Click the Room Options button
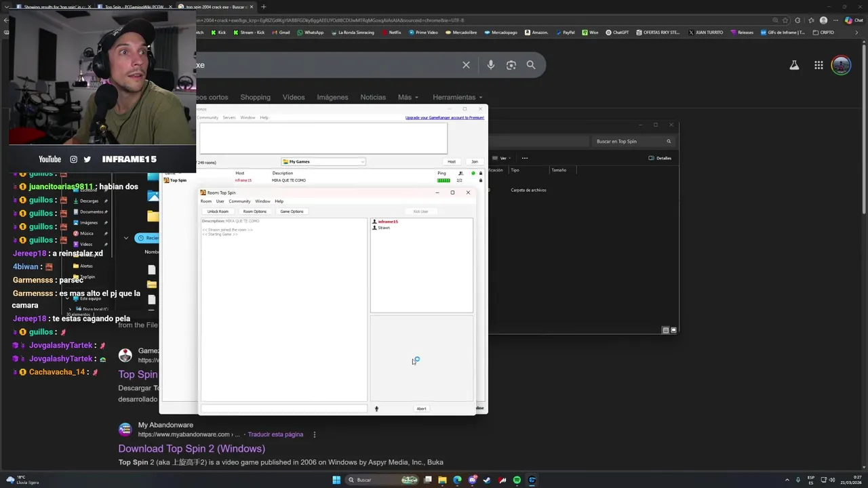Screen dimensions: 868x488 click(255, 211)
